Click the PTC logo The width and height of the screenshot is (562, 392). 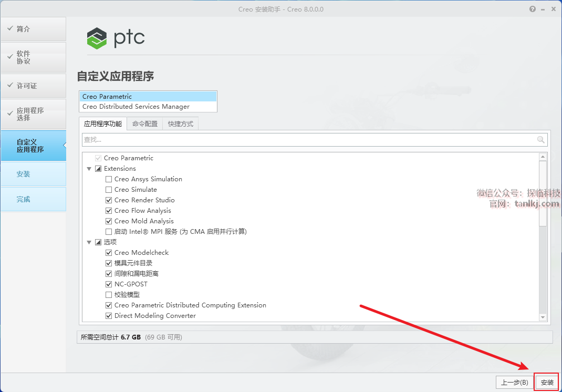pos(116,38)
